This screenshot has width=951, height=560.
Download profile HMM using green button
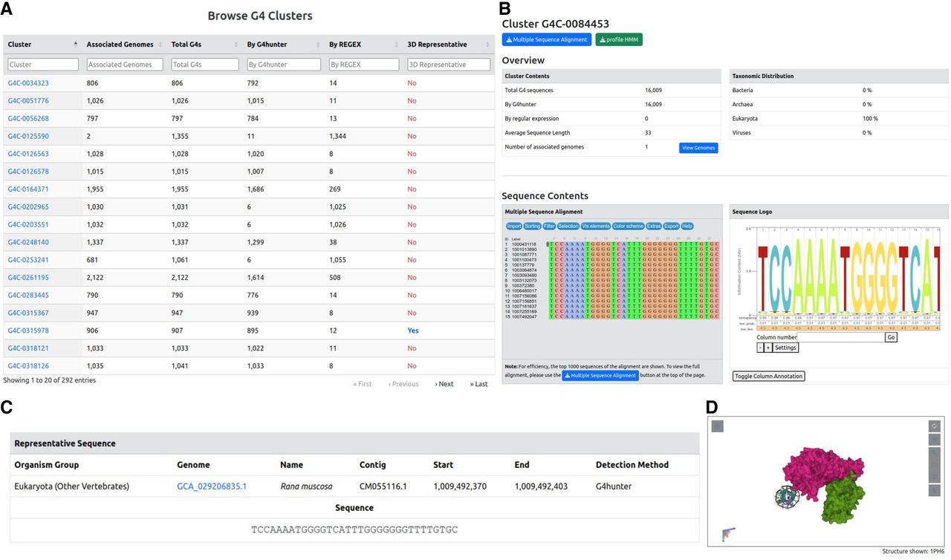618,39
